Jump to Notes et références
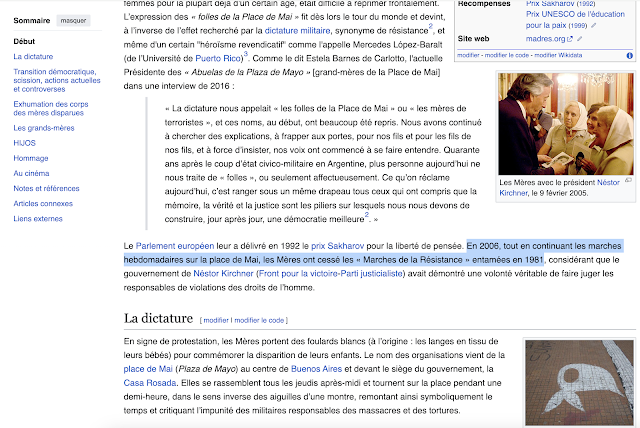Image resolution: width=640 pixels, height=428 pixels. coord(46,188)
